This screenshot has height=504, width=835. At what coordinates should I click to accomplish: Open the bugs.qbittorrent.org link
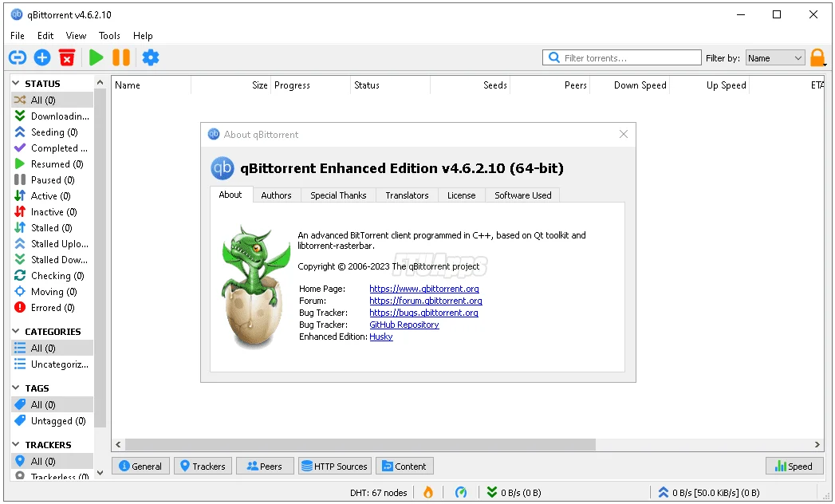click(x=424, y=313)
